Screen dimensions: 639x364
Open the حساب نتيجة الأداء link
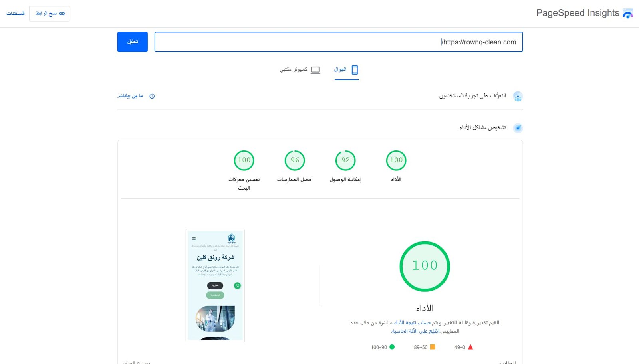pos(412,322)
